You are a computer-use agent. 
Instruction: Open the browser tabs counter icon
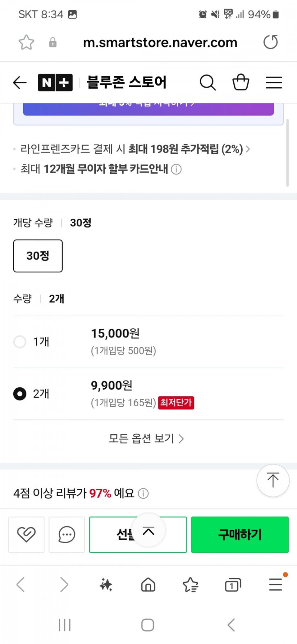click(x=233, y=585)
